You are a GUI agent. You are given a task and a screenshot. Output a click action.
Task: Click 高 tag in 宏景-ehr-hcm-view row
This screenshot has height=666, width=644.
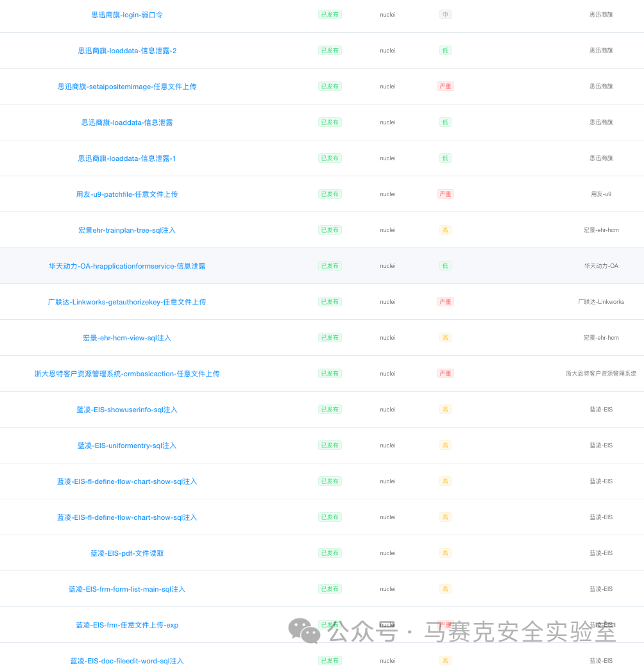click(x=445, y=338)
